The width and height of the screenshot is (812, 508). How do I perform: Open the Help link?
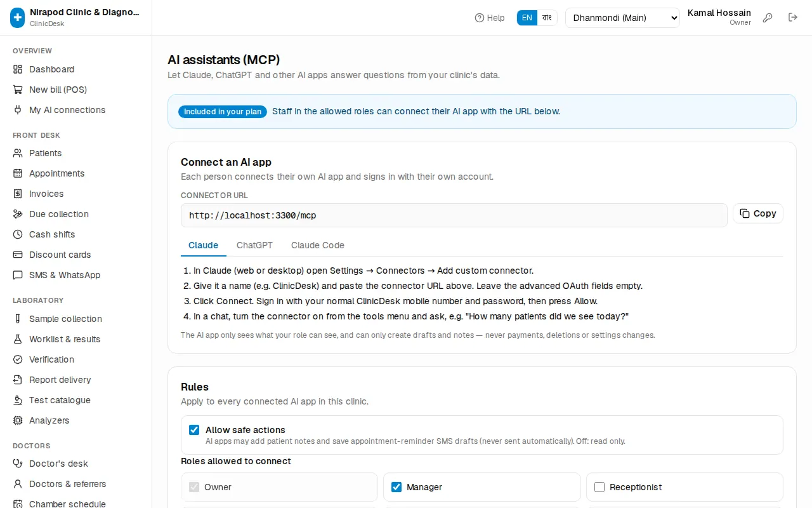pos(490,18)
